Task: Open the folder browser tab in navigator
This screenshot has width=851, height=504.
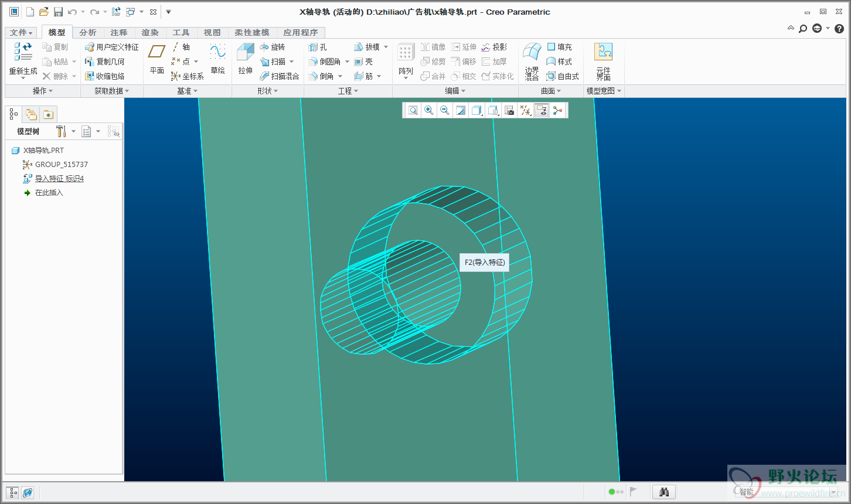Action: (x=31, y=114)
